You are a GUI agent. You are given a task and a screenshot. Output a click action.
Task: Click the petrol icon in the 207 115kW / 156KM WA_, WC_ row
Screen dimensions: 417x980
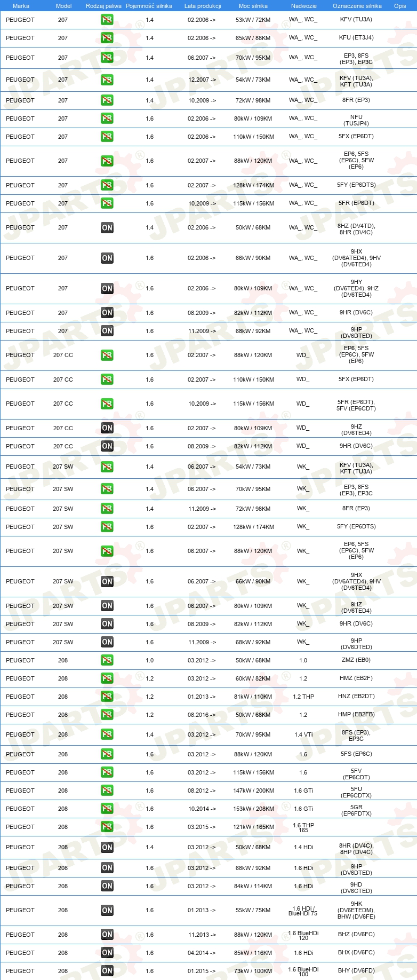tap(107, 203)
